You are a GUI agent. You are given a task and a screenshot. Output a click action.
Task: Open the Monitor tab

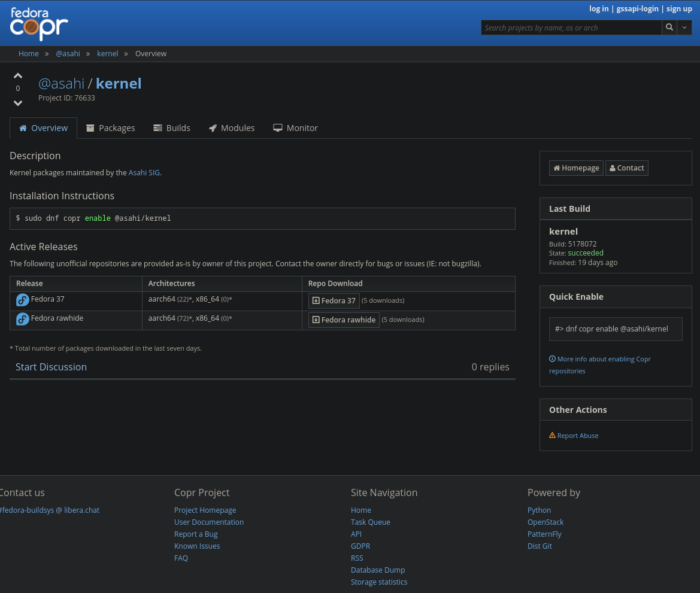coord(296,128)
